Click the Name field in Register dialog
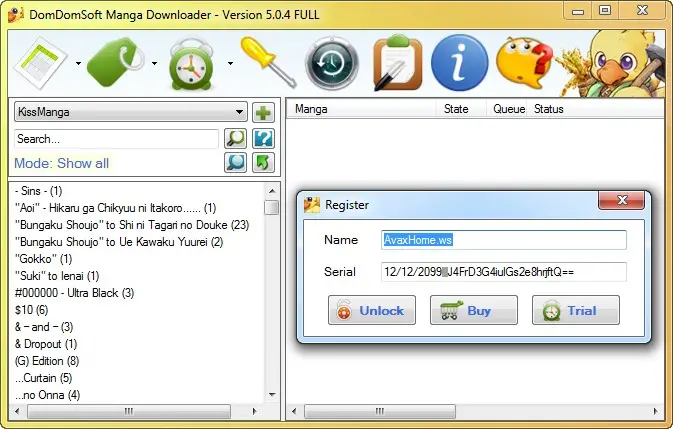673x429 pixels. point(503,240)
